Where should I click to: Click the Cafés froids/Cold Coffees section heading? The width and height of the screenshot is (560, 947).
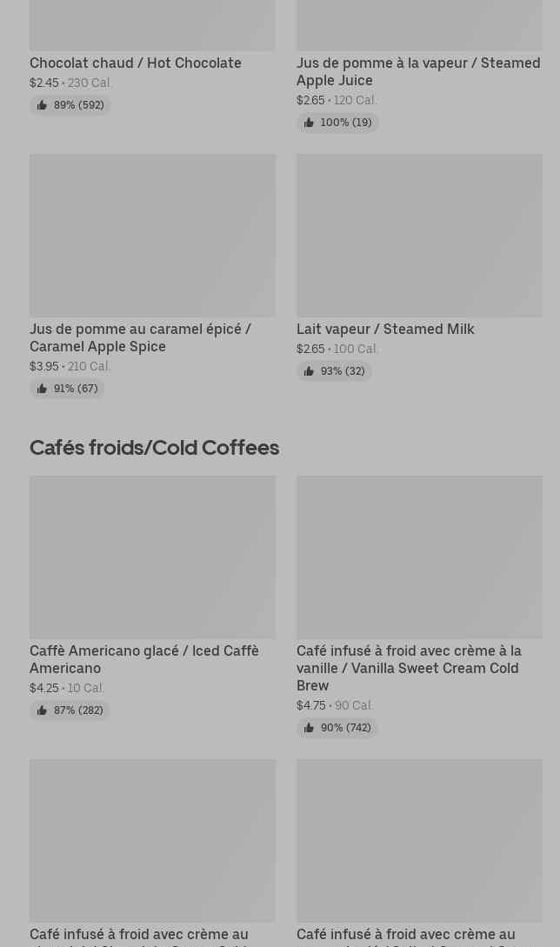[154, 447]
